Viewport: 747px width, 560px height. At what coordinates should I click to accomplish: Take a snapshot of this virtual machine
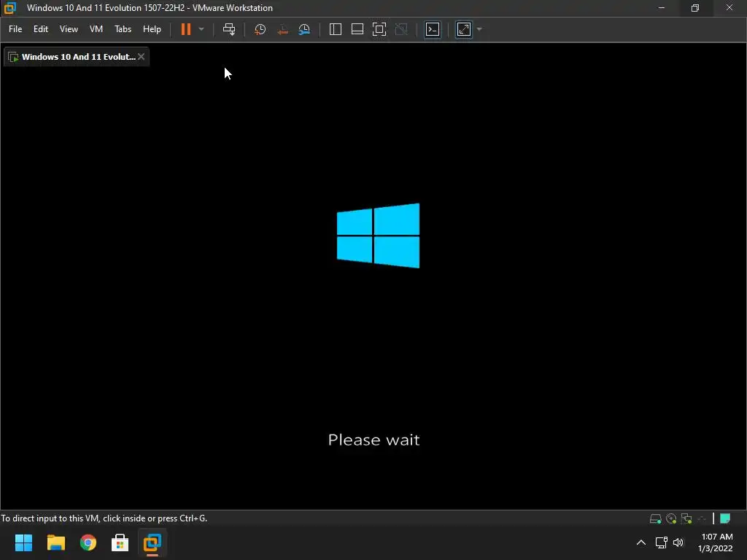pos(260,29)
